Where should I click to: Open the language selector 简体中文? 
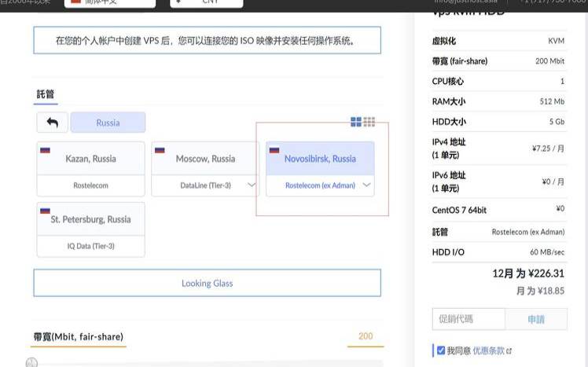110,3
